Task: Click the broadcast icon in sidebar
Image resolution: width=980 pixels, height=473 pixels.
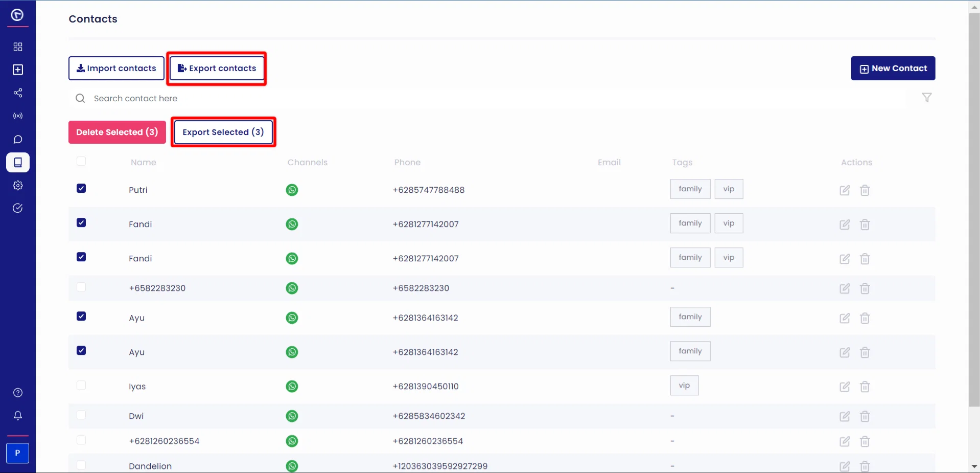Action: coord(18,116)
